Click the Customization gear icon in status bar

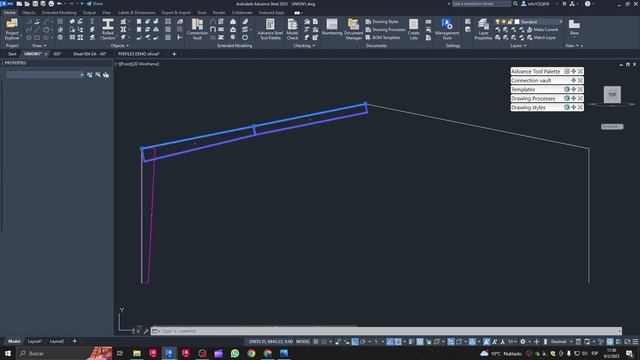(x=522, y=342)
